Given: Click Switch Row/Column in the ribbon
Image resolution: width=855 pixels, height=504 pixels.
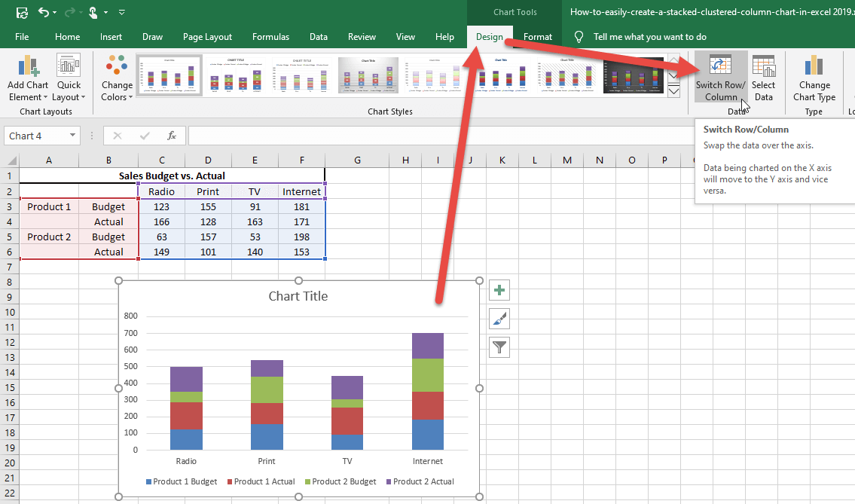Looking at the screenshot, I should click(x=720, y=78).
